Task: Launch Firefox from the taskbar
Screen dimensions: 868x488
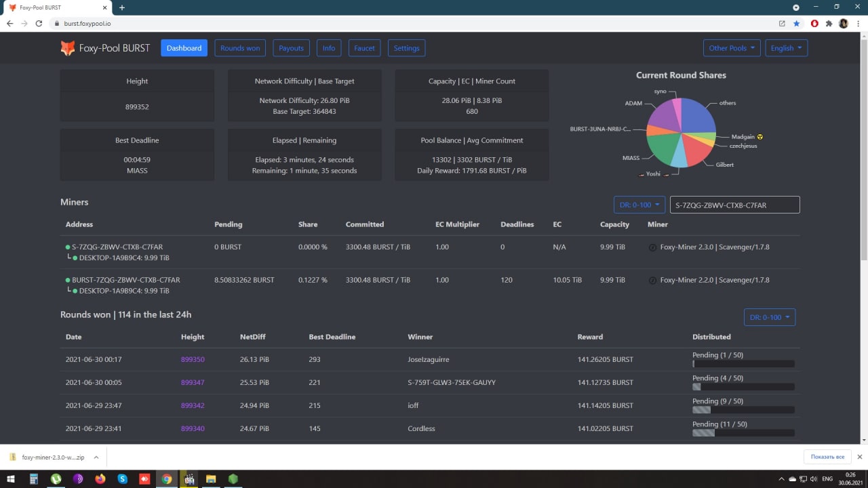Action: tap(100, 479)
